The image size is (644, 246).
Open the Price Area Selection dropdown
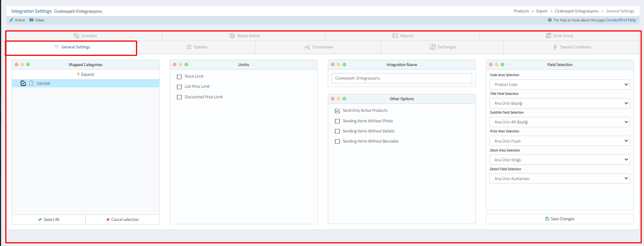(x=560, y=141)
